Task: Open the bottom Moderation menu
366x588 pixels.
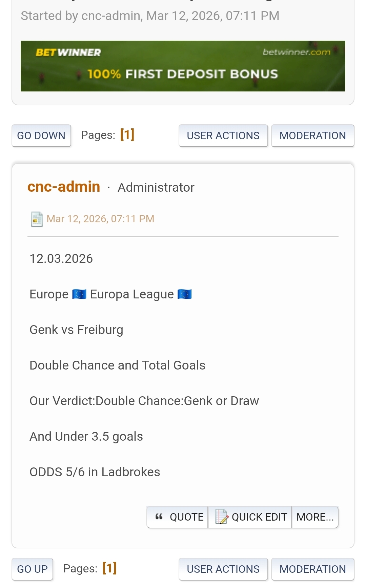Action: (x=312, y=569)
